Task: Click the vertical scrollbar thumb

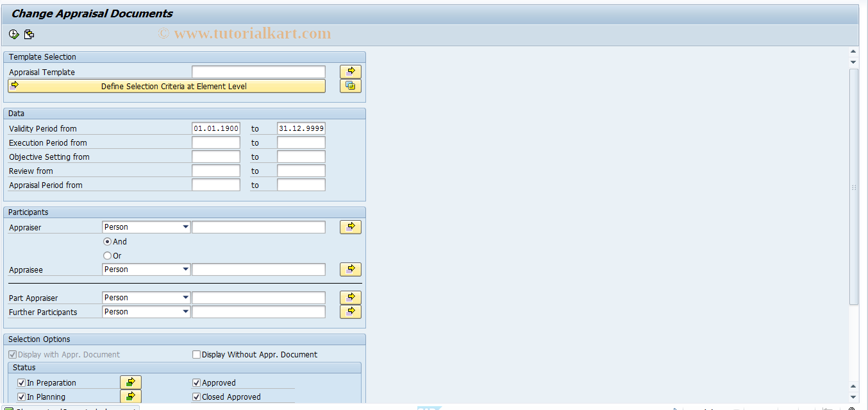Action: [853, 187]
